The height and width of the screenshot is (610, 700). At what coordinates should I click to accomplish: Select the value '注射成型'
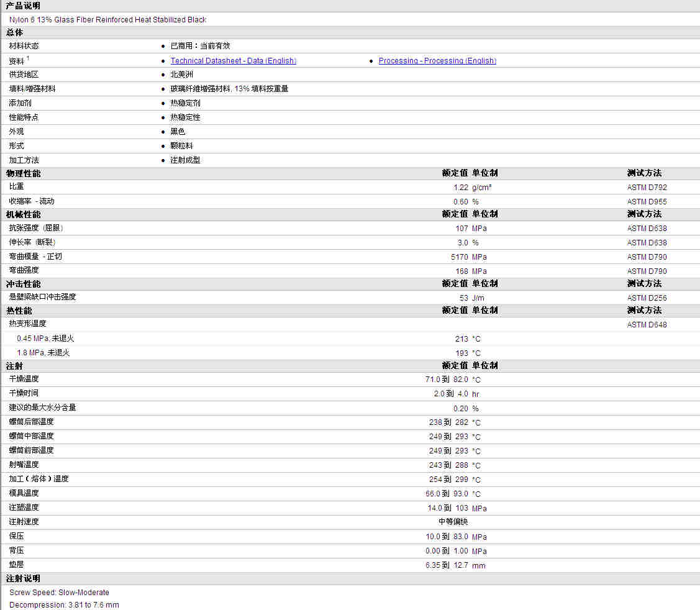185,160
